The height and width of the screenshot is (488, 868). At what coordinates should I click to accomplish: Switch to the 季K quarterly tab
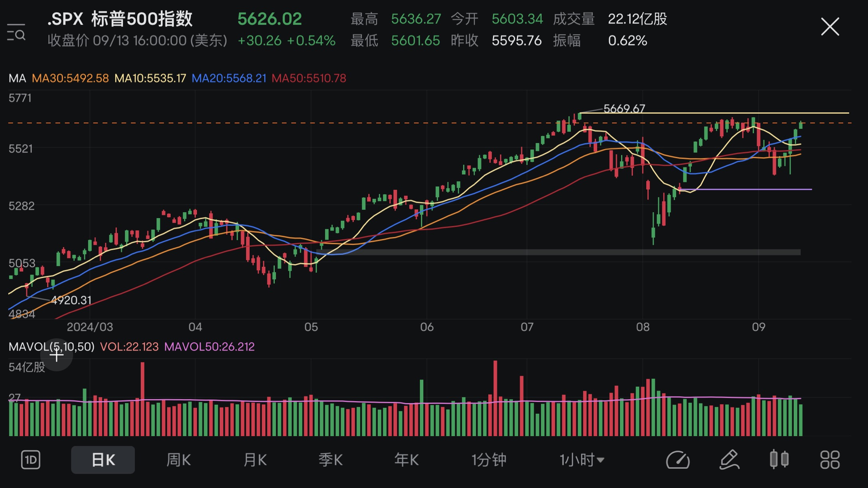[331, 460]
